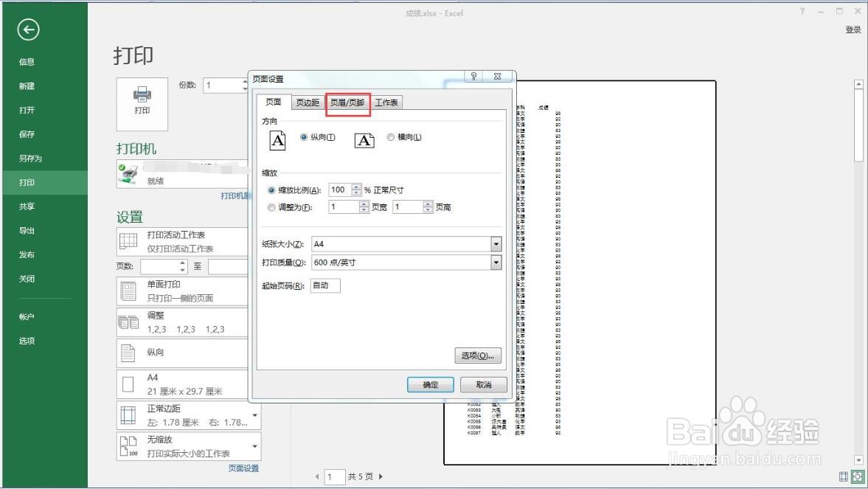
Task: Click the 打印机属性 link
Action: tap(235, 195)
